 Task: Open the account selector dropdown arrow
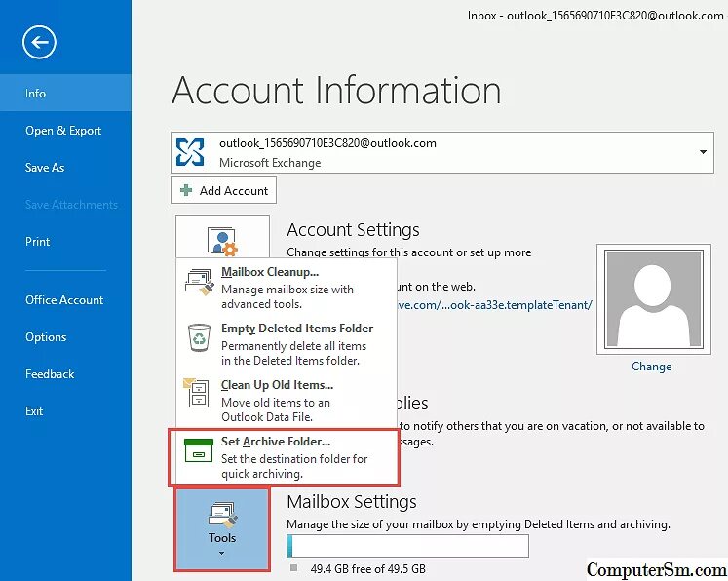coord(703,152)
